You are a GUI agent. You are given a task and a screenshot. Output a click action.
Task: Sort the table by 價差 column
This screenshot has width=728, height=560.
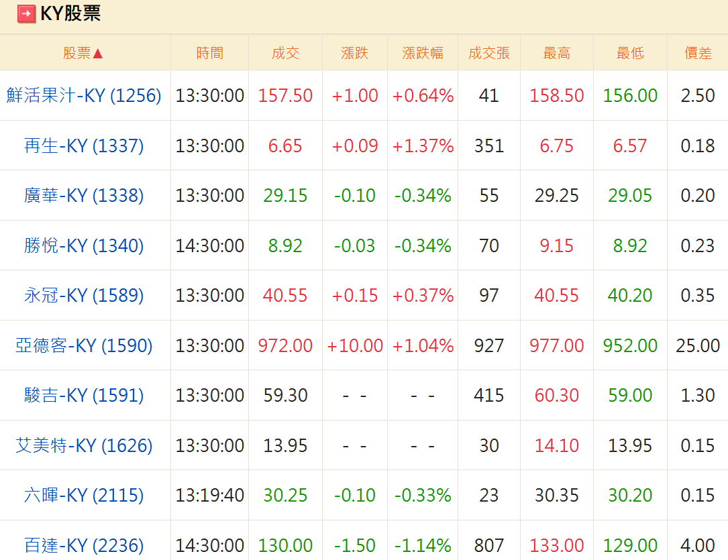[x=698, y=54]
